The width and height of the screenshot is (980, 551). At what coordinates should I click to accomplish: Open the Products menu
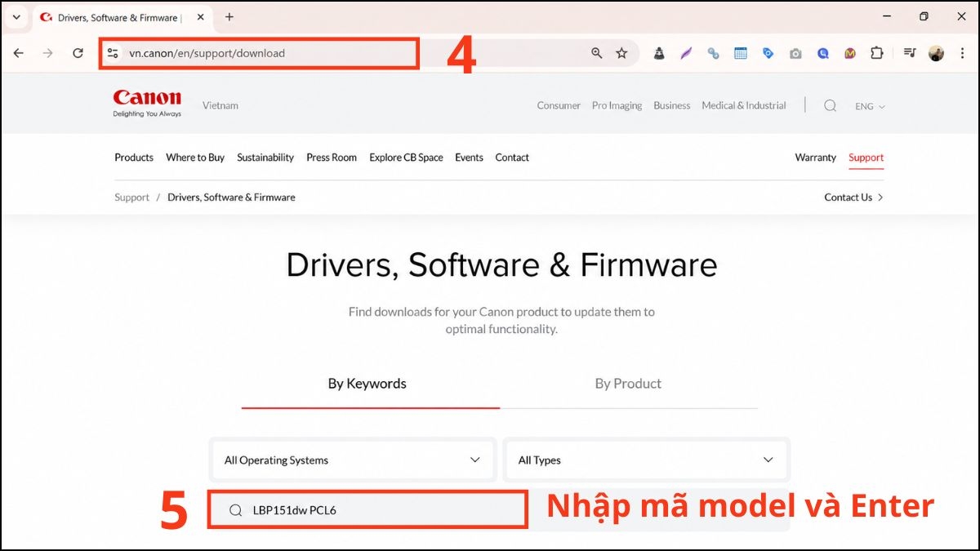pyautogui.click(x=134, y=158)
